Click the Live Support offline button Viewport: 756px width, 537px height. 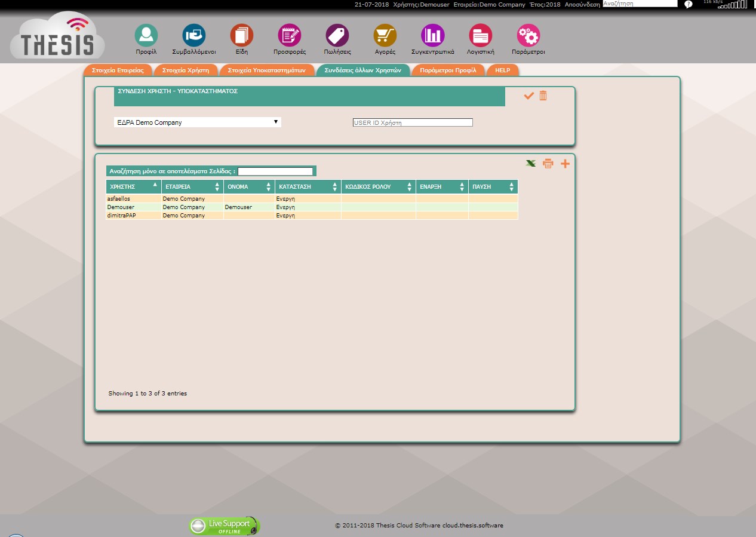tap(225, 526)
